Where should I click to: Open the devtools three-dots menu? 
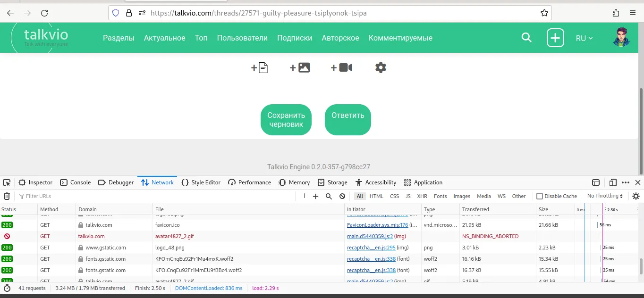point(626,182)
